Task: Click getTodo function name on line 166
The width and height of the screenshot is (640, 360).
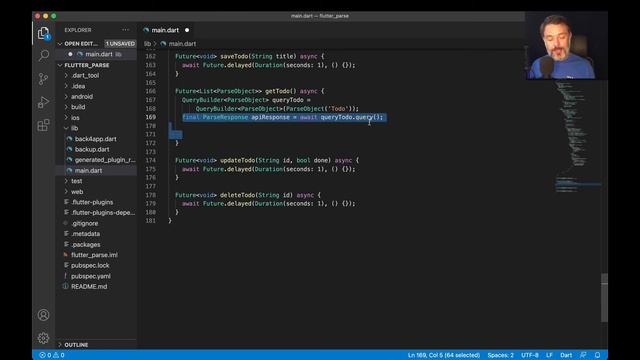Action: point(277,91)
